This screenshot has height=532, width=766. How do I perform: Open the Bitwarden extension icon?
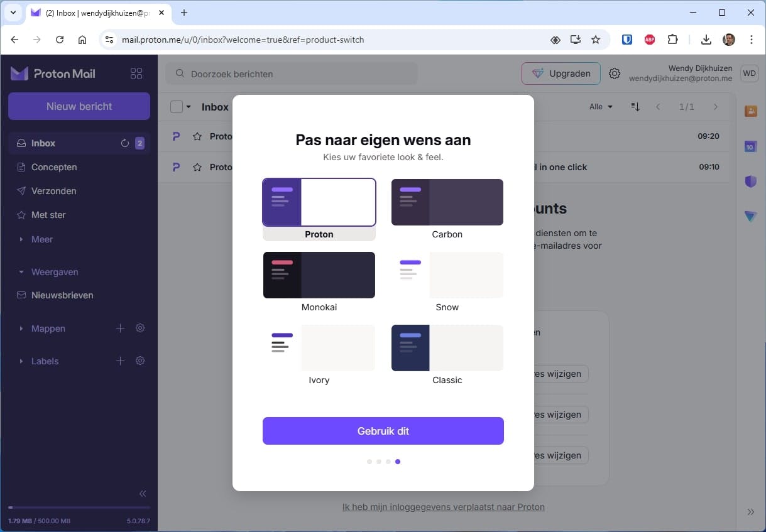[x=627, y=40]
